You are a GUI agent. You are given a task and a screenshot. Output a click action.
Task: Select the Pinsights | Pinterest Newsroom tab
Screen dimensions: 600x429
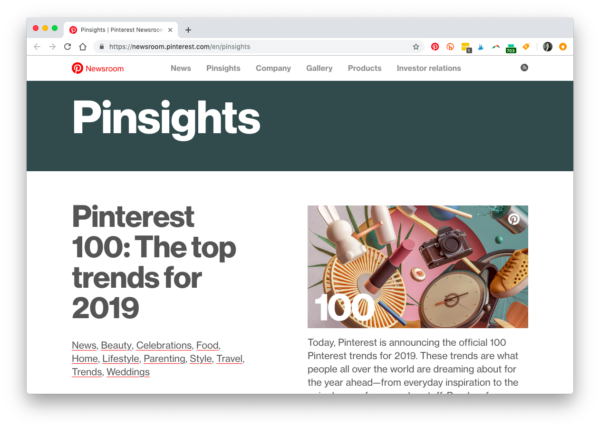point(121,30)
